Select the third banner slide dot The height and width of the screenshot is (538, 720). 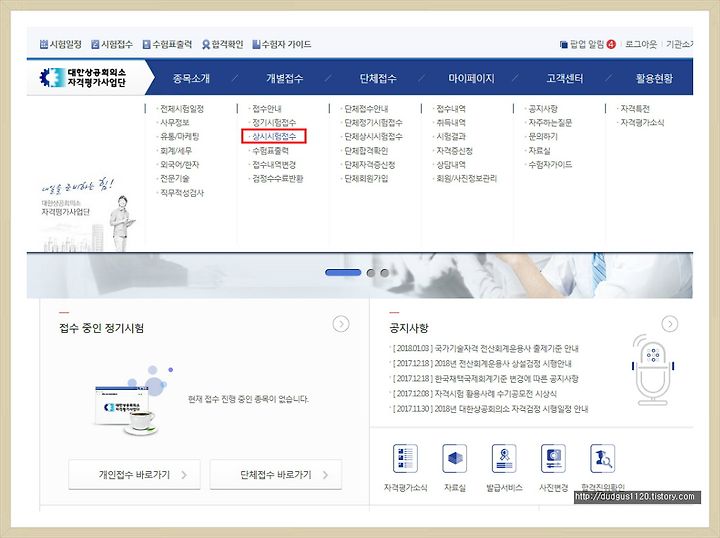tap(385, 273)
